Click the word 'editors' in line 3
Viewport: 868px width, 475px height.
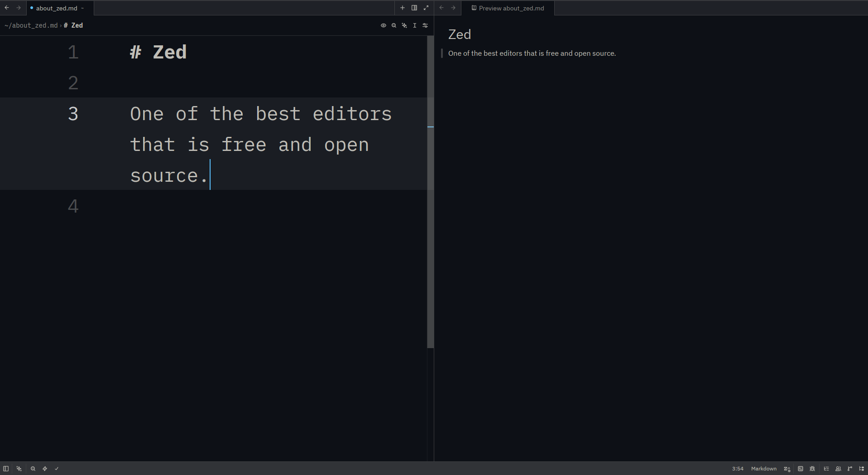tap(352, 114)
